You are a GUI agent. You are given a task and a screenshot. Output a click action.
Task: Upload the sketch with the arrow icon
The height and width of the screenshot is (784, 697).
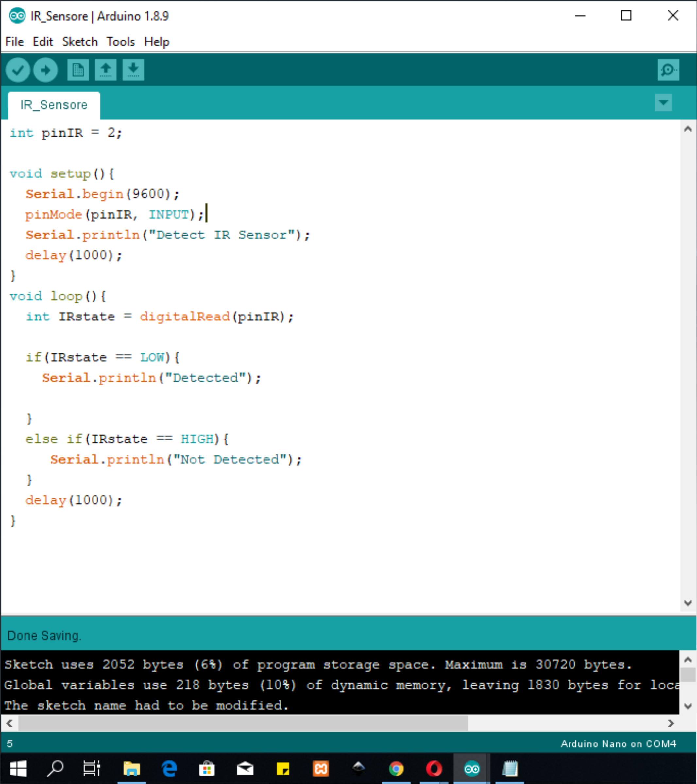(45, 70)
